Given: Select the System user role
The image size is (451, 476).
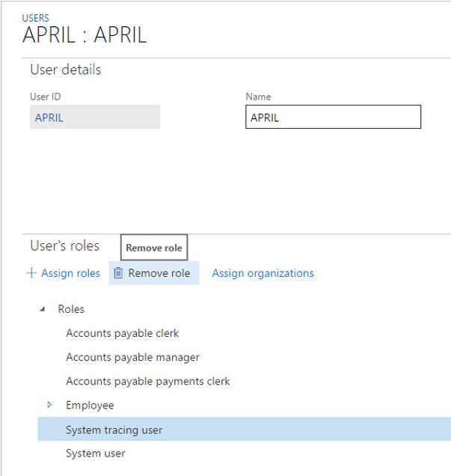Looking at the screenshot, I should tap(95, 454).
